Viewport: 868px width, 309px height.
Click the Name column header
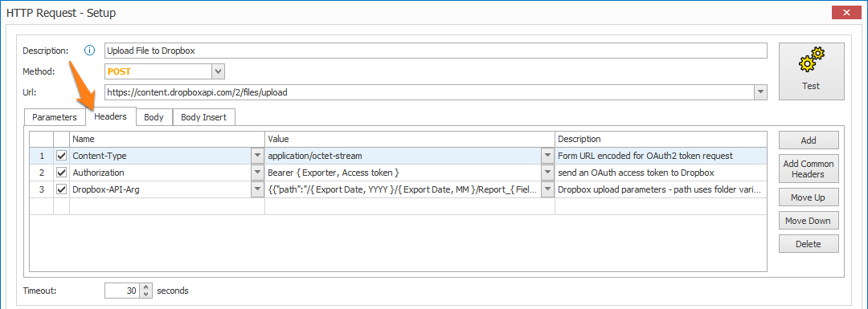coord(167,139)
